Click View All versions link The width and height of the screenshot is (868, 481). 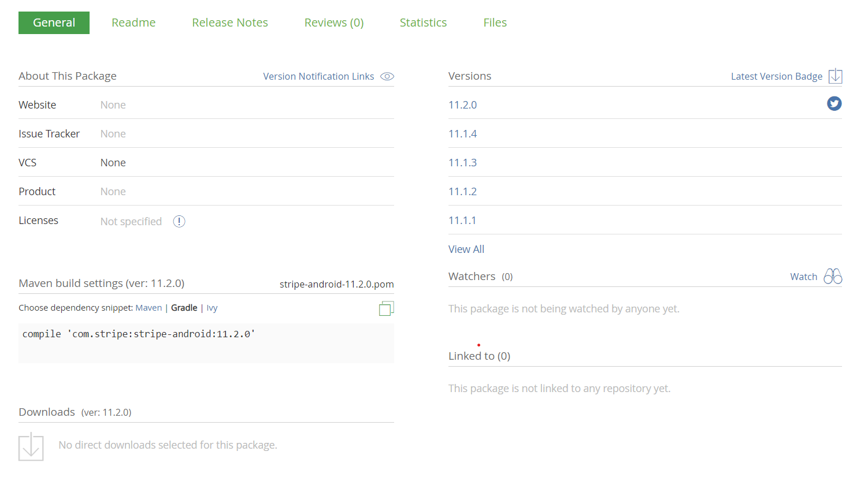point(466,249)
